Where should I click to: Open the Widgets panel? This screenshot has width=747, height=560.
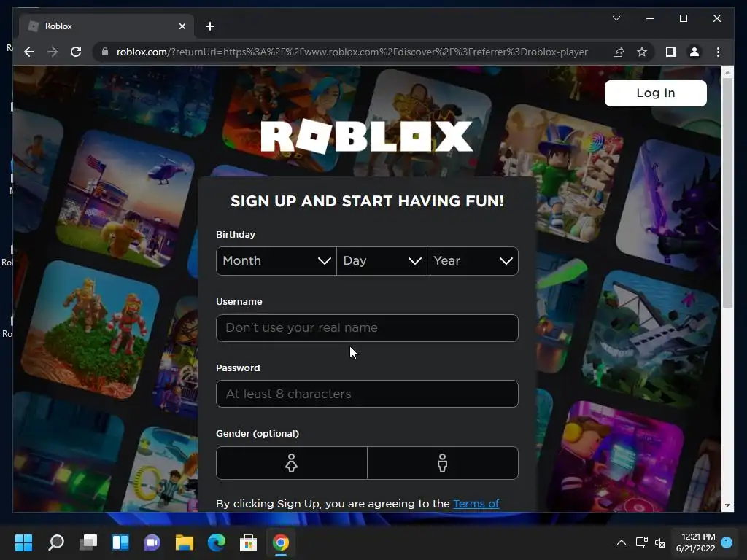(120, 542)
